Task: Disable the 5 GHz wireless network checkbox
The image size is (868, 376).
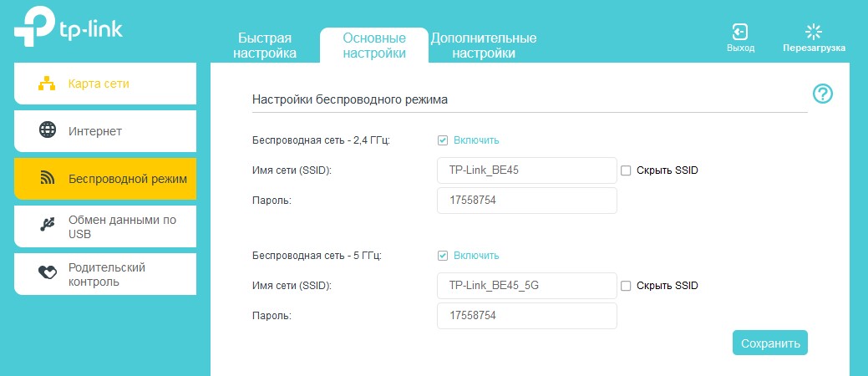Action: coord(443,256)
